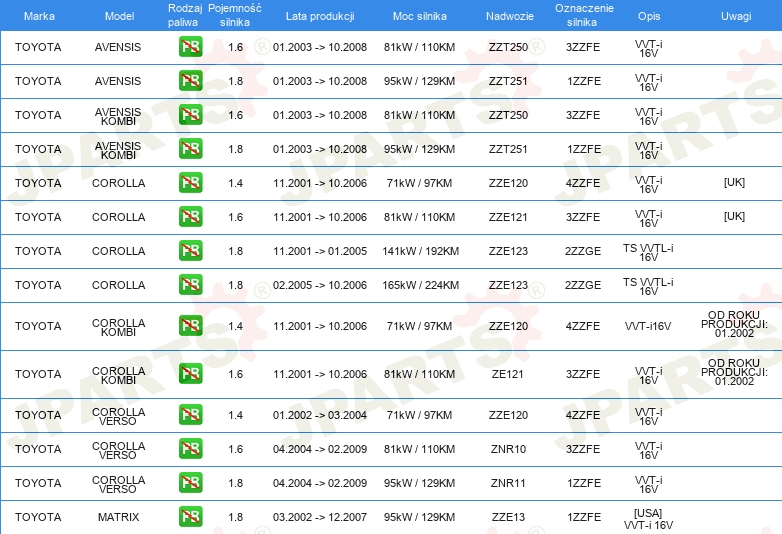Image resolution: width=782 pixels, height=534 pixels.
Task: Select OD ROKU PRODUKCJI note in Corolla Kombi 1.4 row
Action: point(734,324)
